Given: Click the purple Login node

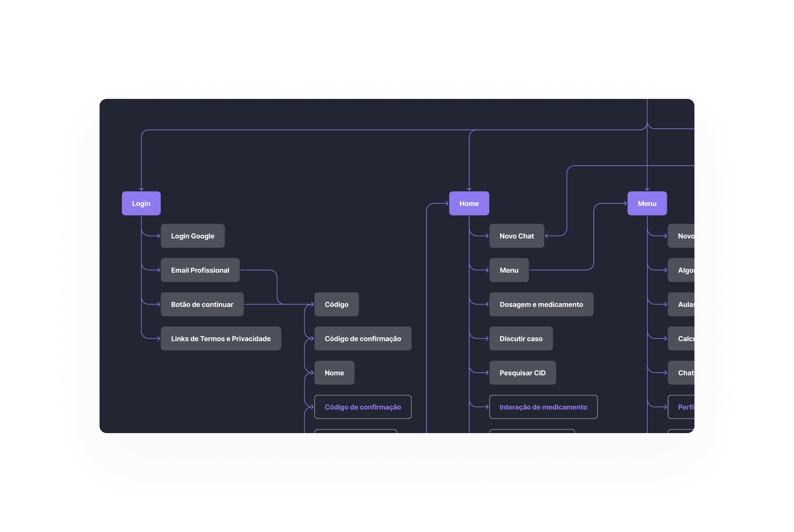Looking at the screenshot, I should (x=141, y=203).
